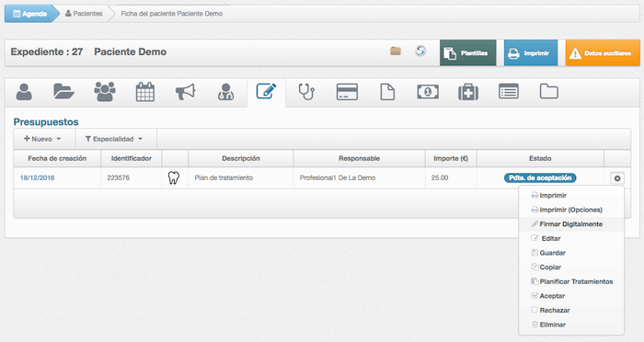Click the Datos auxiliares warning button
The height and width of the screenshot is (342, 644).
(603, 53)
